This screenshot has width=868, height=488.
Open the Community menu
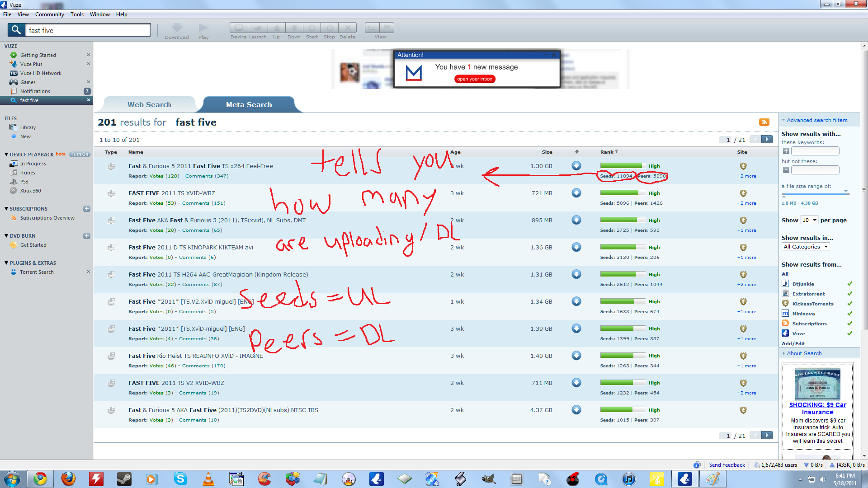(x=49, y=14)
